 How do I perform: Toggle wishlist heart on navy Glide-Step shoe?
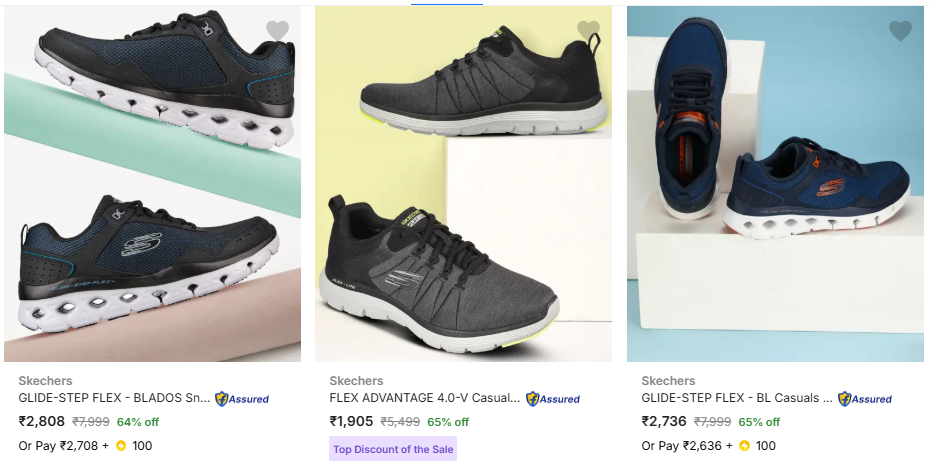click(900, 31)
